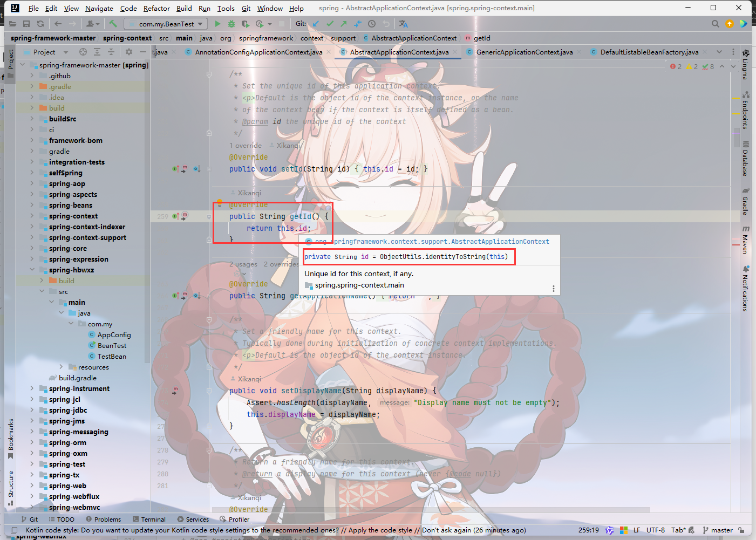
Task: Open the Problems tool window button
Action: tap(103, 520)
